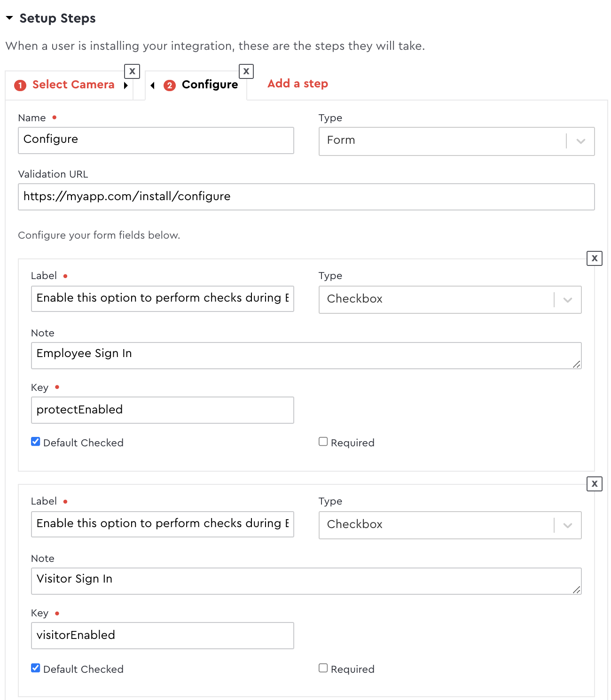Move Select Camera step right using arrow

[126, 86]
